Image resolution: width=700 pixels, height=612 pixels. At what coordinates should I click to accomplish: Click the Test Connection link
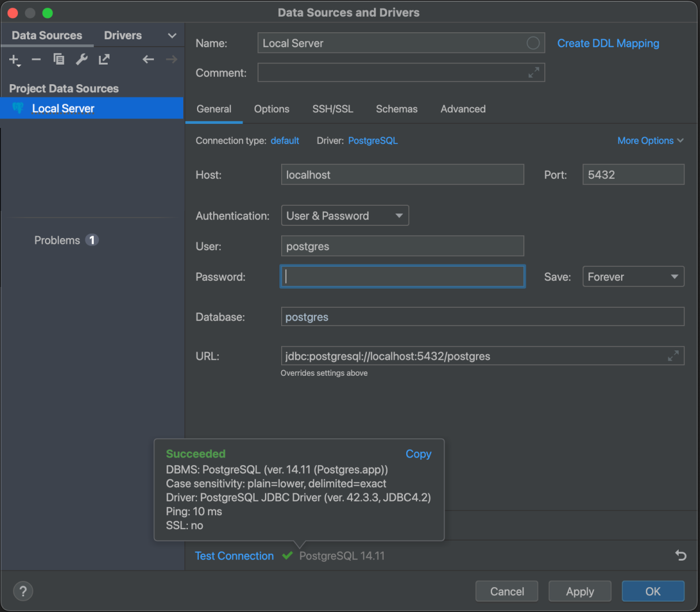[234, 556]
